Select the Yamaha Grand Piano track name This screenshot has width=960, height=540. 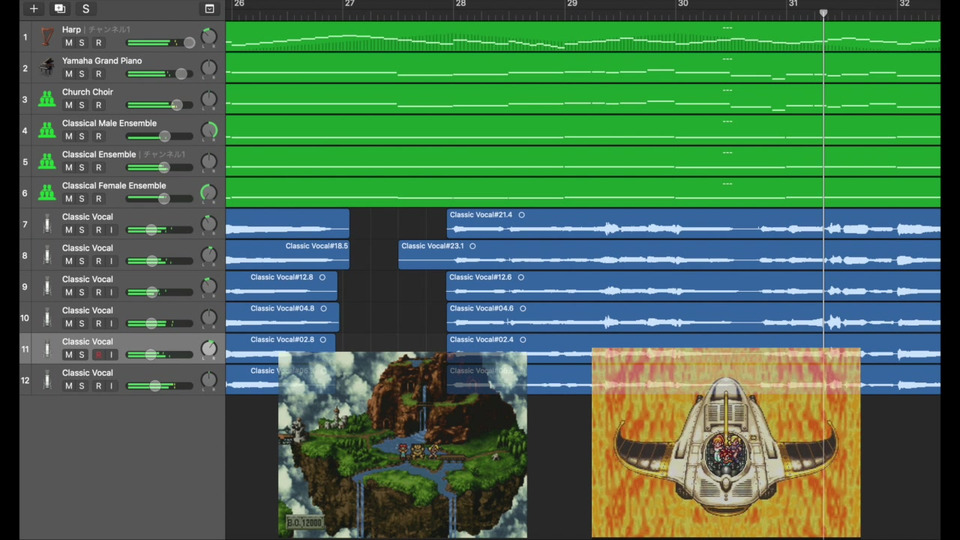point(102,61)
